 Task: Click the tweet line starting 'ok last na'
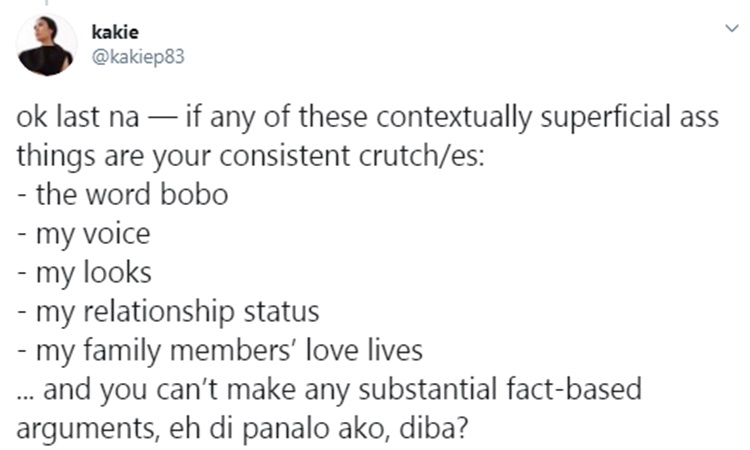367,117
